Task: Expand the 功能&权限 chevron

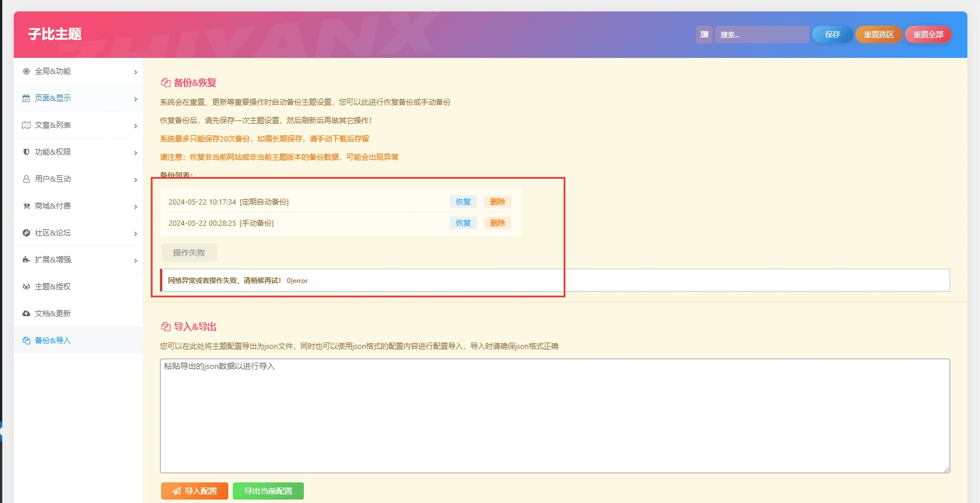Action: click(135, 153)
